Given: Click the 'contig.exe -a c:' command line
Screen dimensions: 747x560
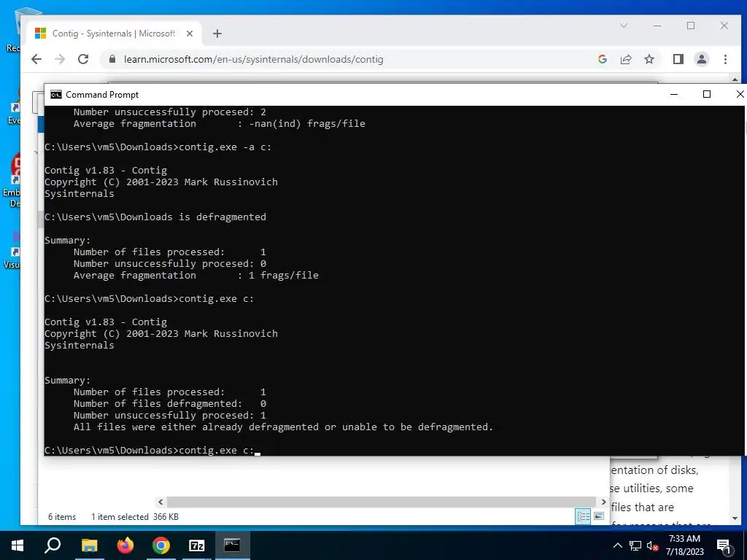Looking at the screenshot, I should [x=158, y=147].
